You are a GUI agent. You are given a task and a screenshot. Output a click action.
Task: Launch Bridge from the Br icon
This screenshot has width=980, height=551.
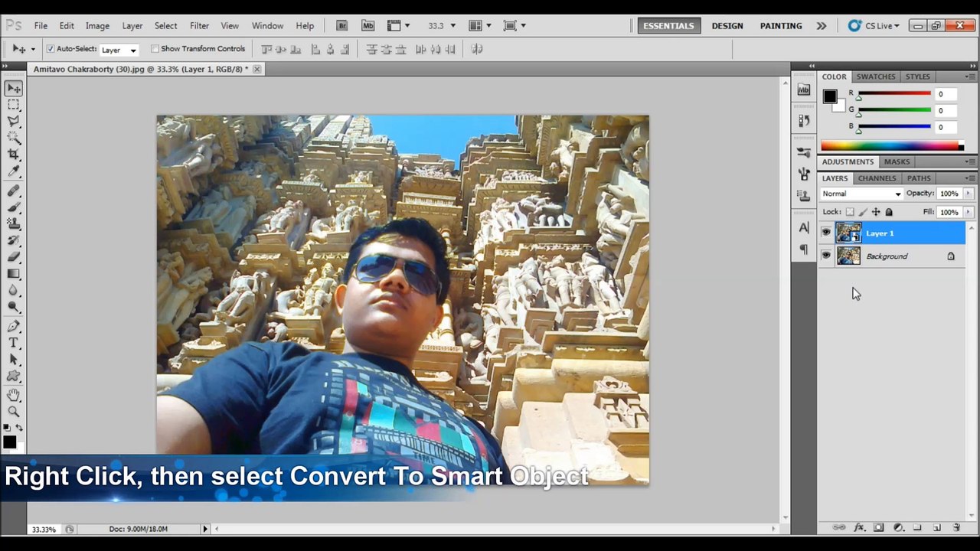(342, 25)
